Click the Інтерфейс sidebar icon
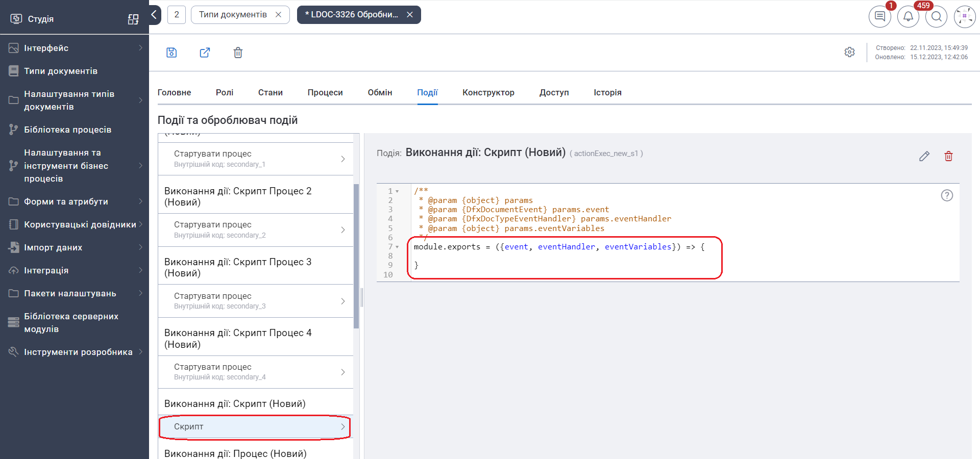The image size is (980, 459). click(x=14, y=48)
